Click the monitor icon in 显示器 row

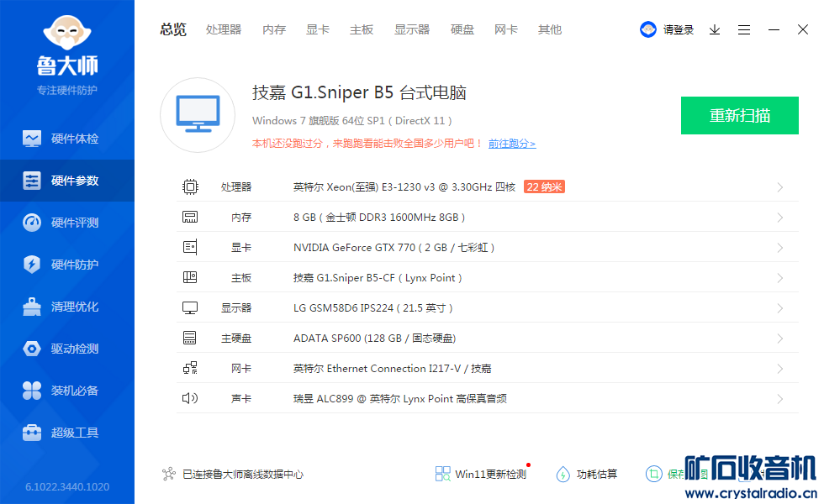(190, 308)
